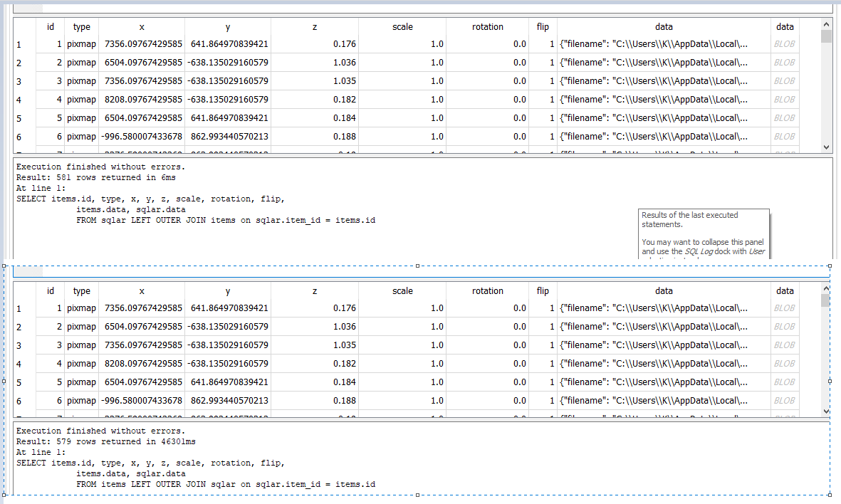Select the filename data cell in lower table row 1
Image resolution: width=841 pixels, height=504 pixels.
(664, 308)
